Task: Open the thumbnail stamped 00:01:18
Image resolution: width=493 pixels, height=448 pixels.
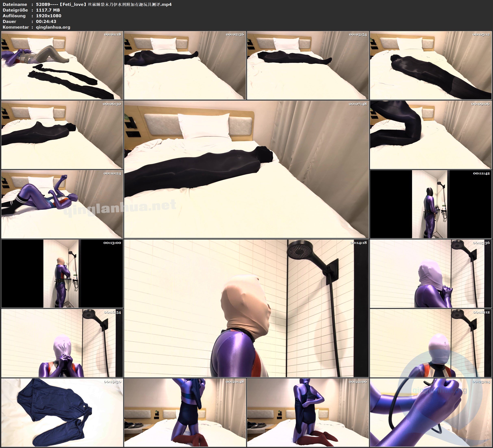Action: 62,65
